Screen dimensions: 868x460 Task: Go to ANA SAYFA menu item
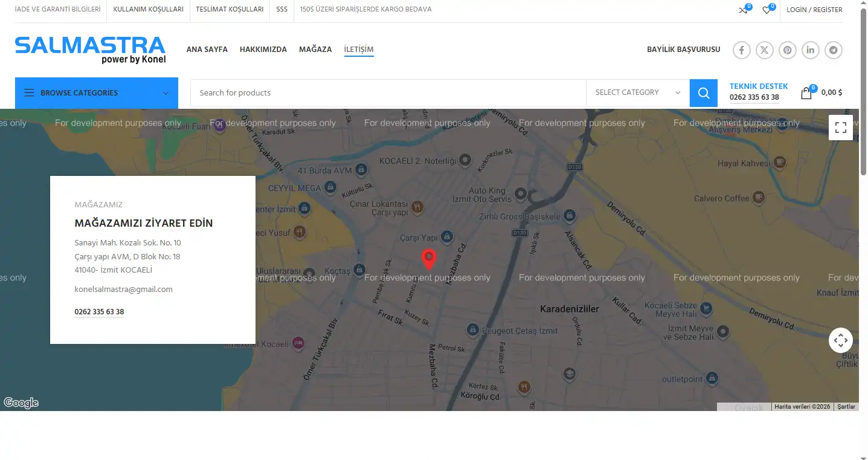coord(207,50)
